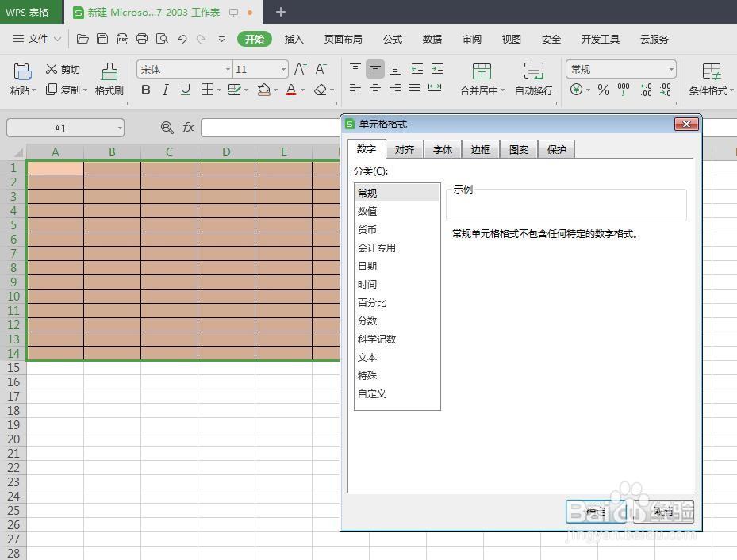Open the fill color bucket icon
Image resolution: width=737 pixels, height=560 pixels.
tap(263, 90)
